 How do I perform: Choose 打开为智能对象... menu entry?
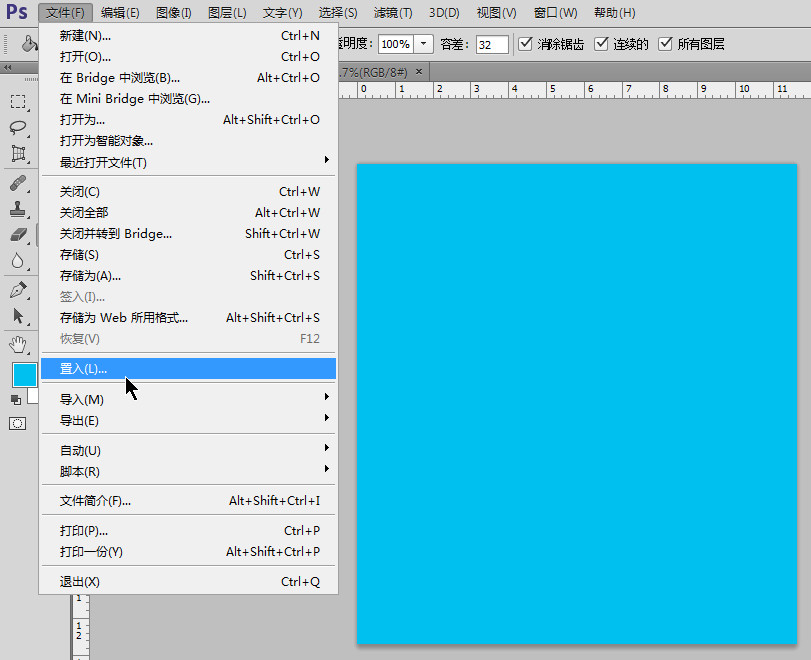point(188,141)
